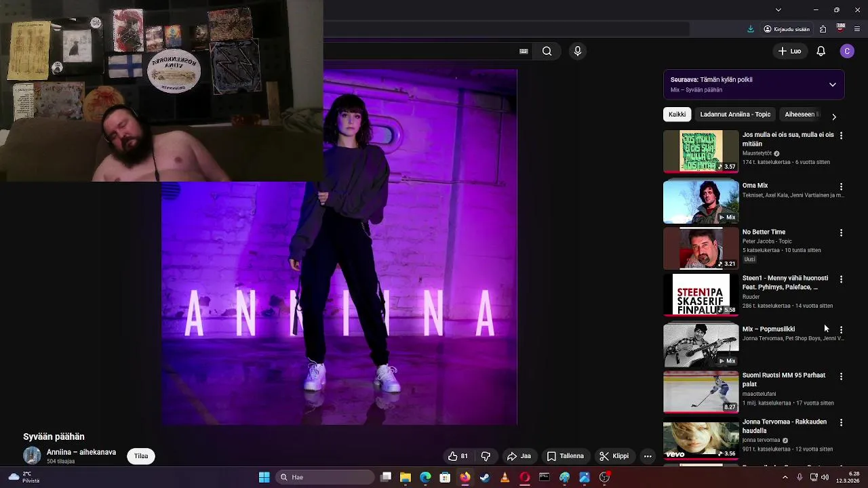Open Firefox extensions puzzle icon
Screen dimensions: 868x488
(823, 29)
